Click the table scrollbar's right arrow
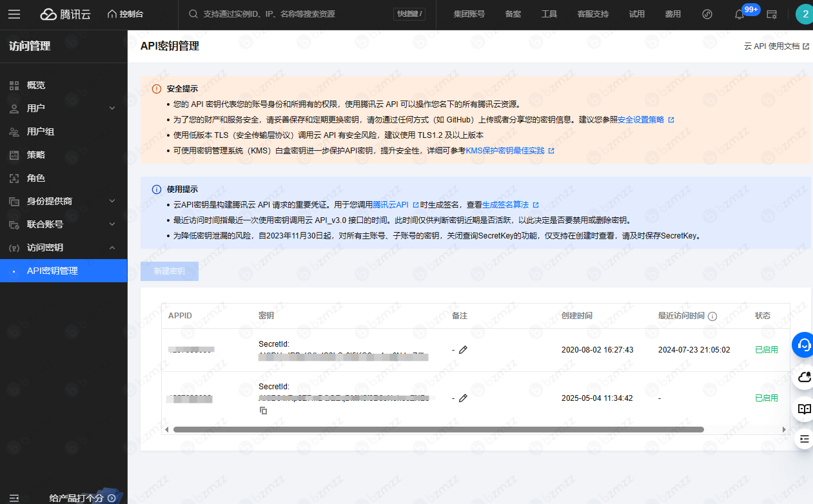This screenshot has height=504, width=813. tap(785, 429)
